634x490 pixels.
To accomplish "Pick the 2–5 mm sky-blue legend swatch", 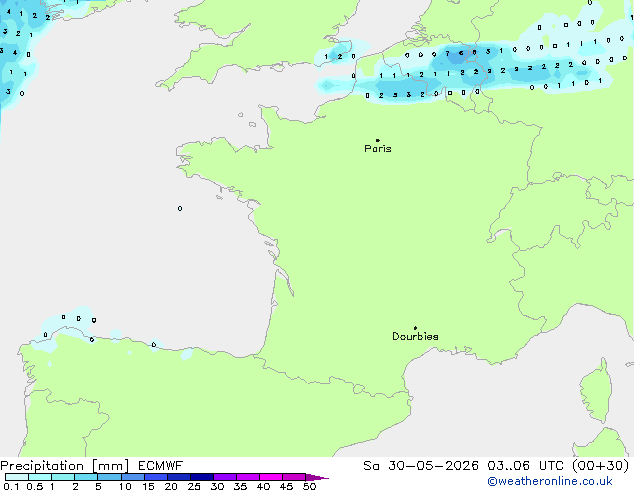I will click(x=86, y=477).
